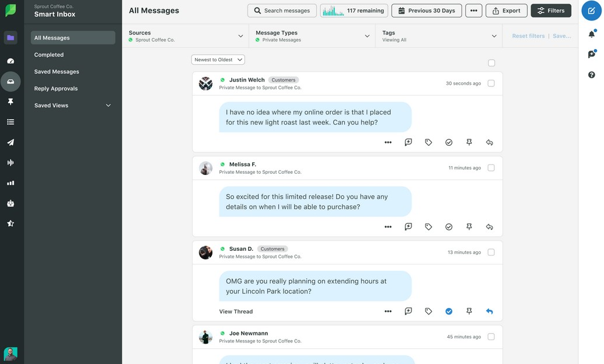Open the chat feedback icon in right rail
The width and height of the screenshot is (604, 364).
pos(592,54)
